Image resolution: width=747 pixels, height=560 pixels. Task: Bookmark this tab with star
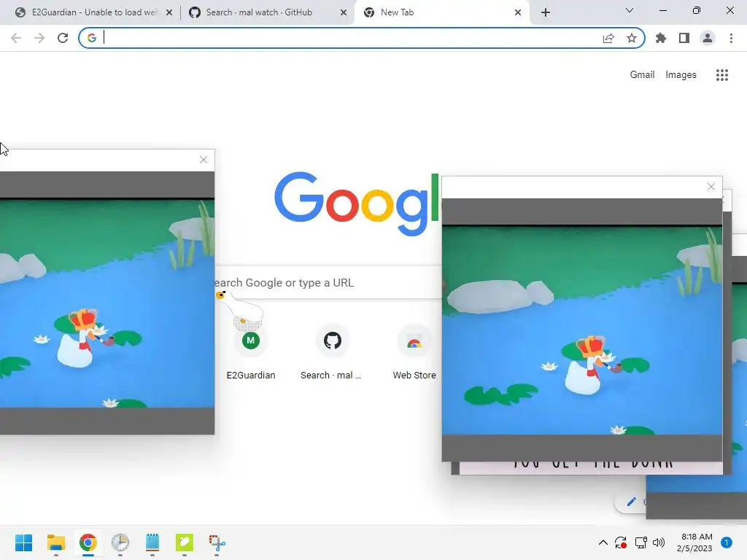(x=632, y=38)
